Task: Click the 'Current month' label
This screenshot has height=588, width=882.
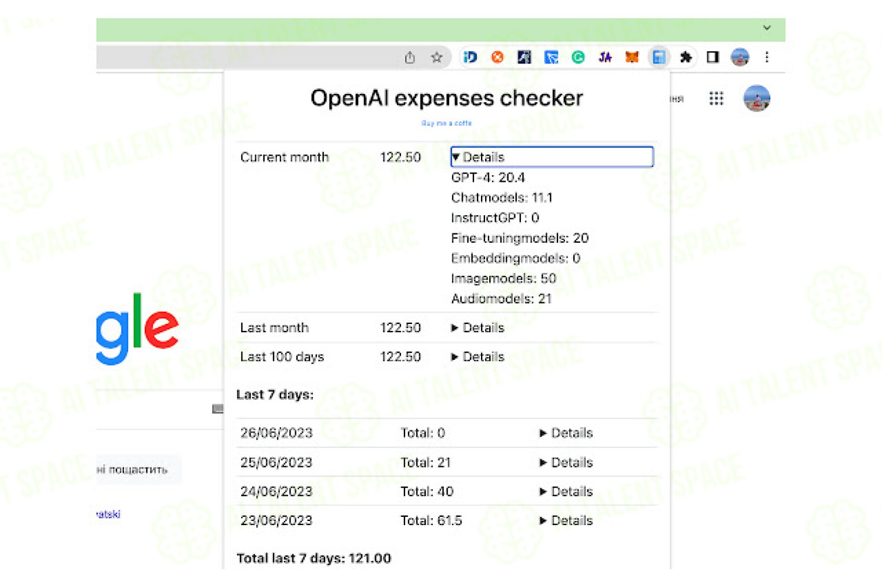Action: pos(285,157)
